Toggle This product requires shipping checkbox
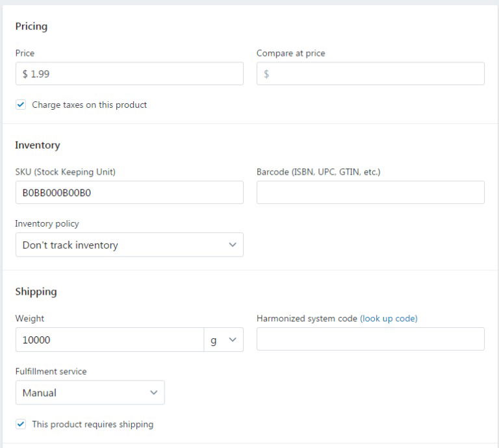499x448 pixels. (21, 424)
